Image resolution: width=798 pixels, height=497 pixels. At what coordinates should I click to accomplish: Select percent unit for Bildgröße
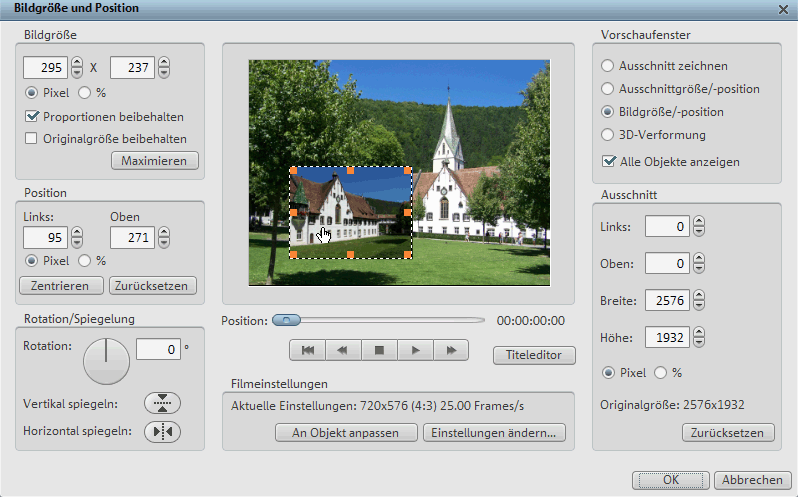coord(84,93)
